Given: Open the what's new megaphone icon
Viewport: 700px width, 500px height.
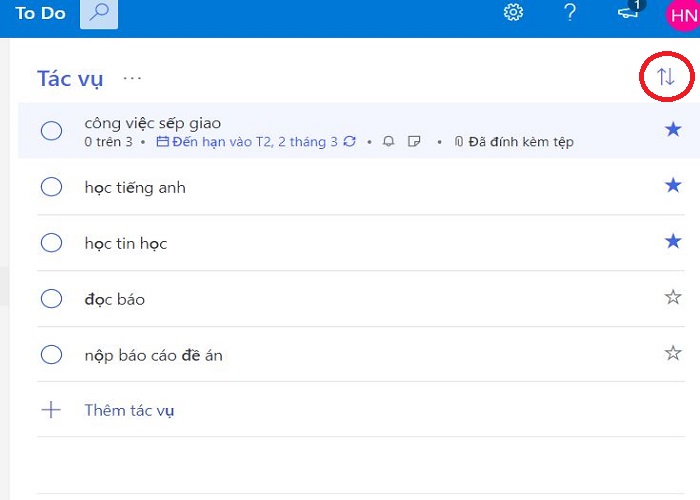Looking at the screenshot, I should [629, 11].
